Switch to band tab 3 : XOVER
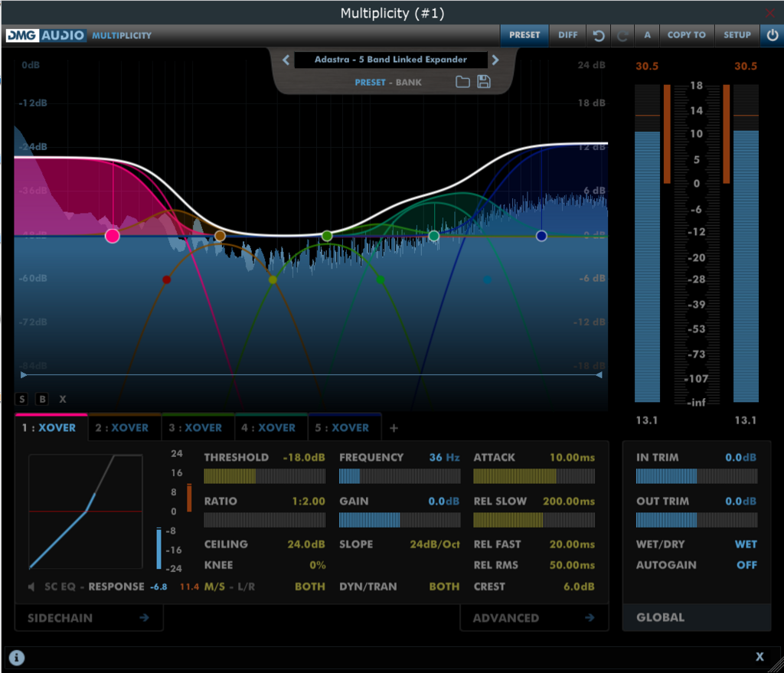 (x=198, y=427)
